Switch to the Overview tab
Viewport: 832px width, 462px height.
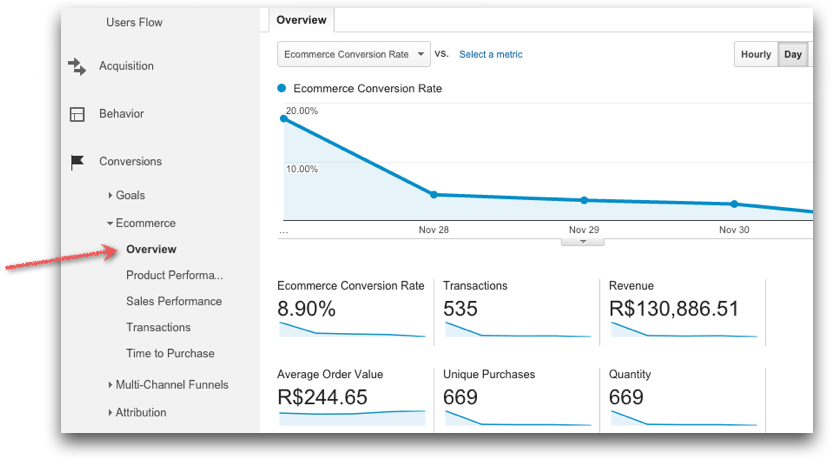(x=302, y=20)
